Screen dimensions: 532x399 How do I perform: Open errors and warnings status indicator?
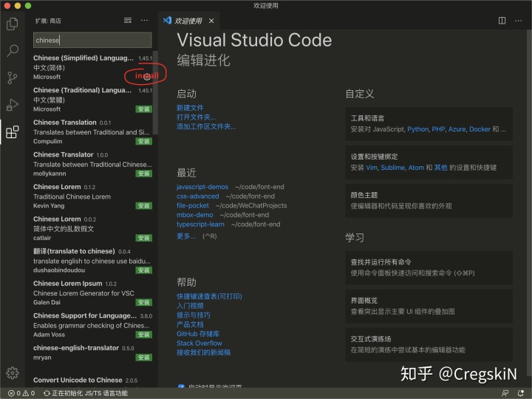[21, 393]
